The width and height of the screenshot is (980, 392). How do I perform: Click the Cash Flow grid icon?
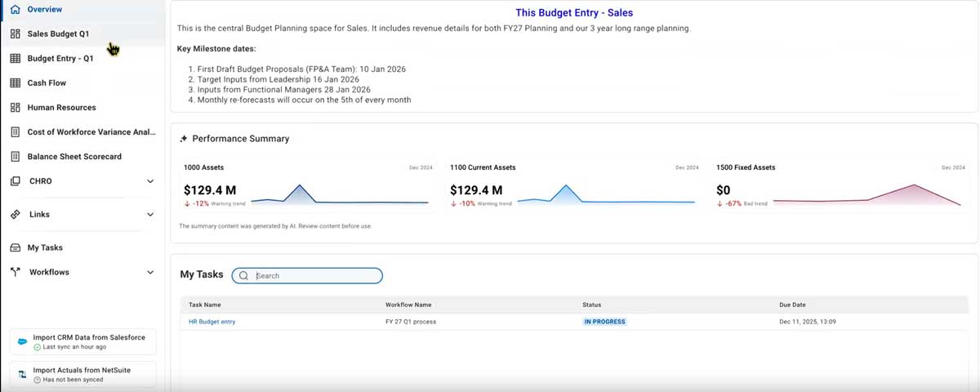pos(15,82)
